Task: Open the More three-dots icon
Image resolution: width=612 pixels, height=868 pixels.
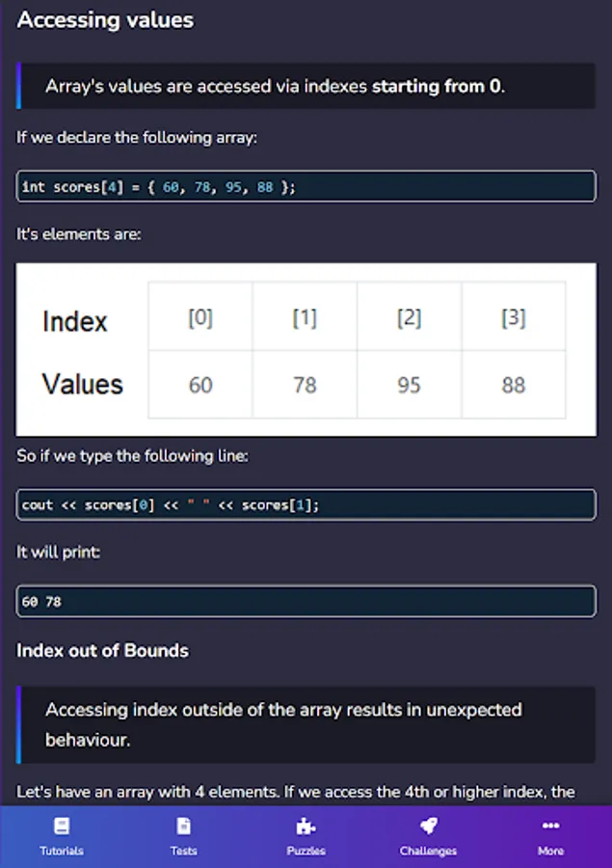Action: point(550,826)
